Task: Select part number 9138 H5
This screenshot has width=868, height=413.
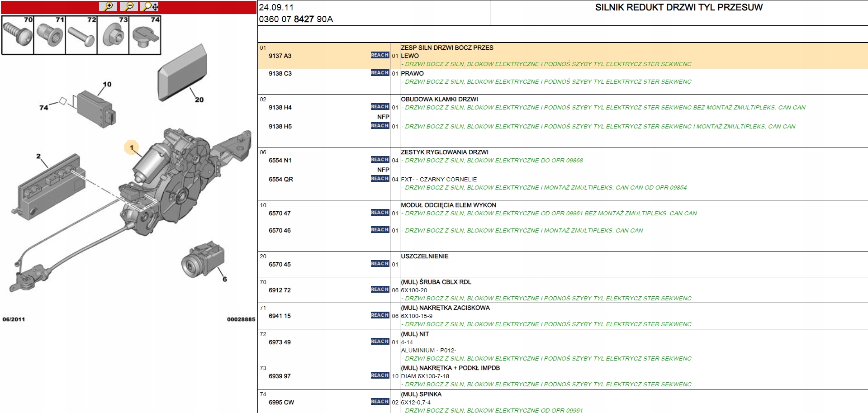Action: [280, 126]
